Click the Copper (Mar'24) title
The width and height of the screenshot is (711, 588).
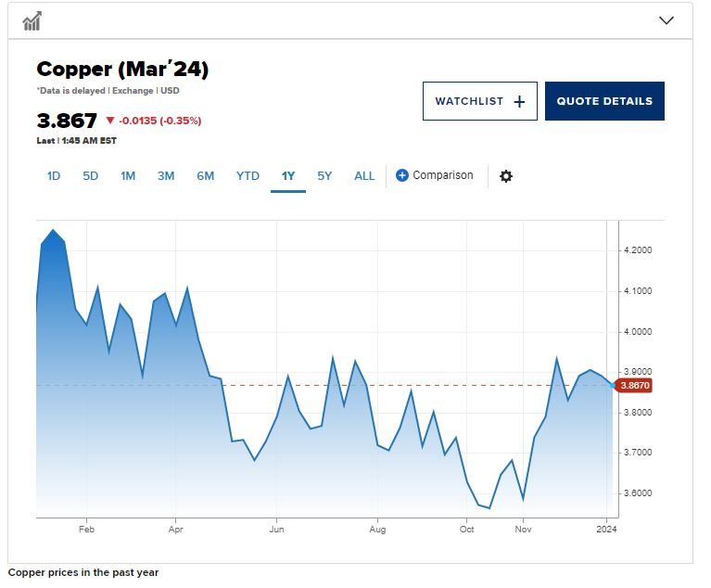[x=122, y=70]
